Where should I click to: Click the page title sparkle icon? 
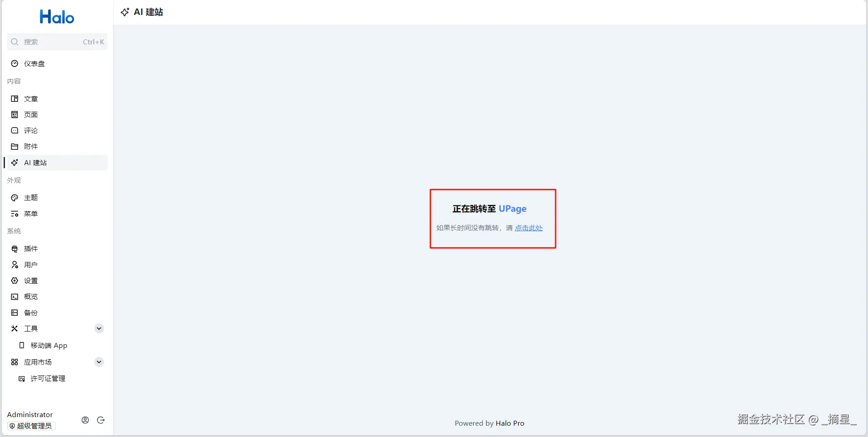125,12
